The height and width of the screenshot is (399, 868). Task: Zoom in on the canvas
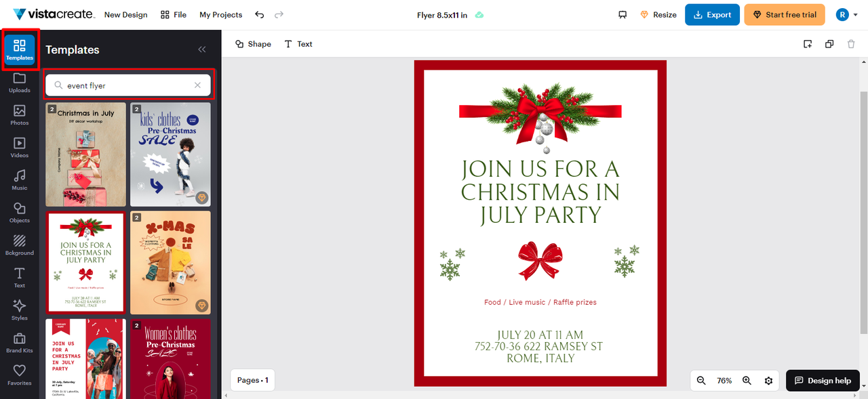coord(747,381)
